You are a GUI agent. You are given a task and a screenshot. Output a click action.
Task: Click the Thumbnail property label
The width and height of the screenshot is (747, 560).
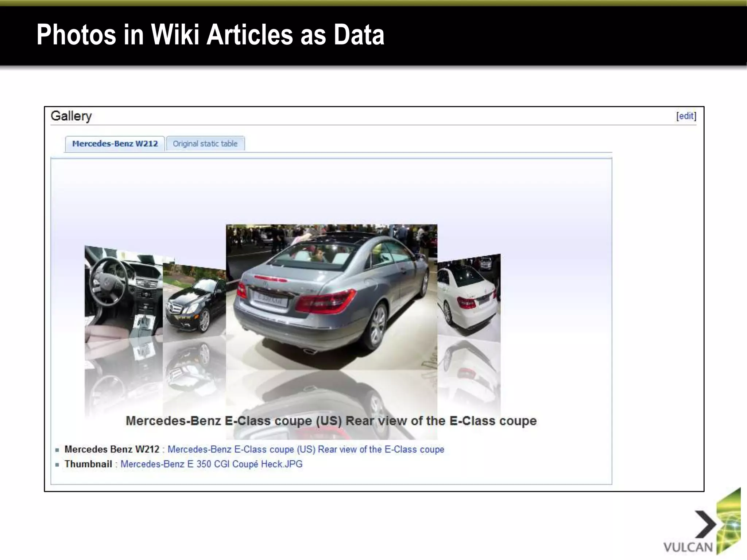(x=88, y=464)
